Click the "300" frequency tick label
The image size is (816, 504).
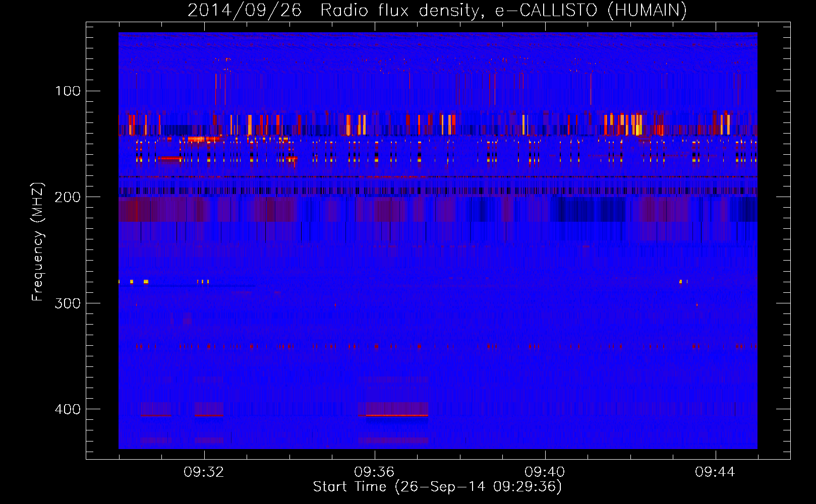point(68,303)
